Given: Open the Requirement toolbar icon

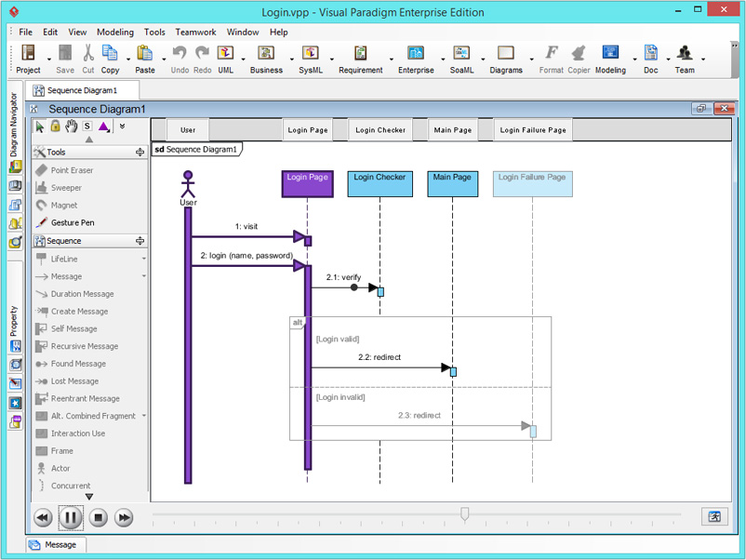Looking at the screenshot, I should [361, 52].
